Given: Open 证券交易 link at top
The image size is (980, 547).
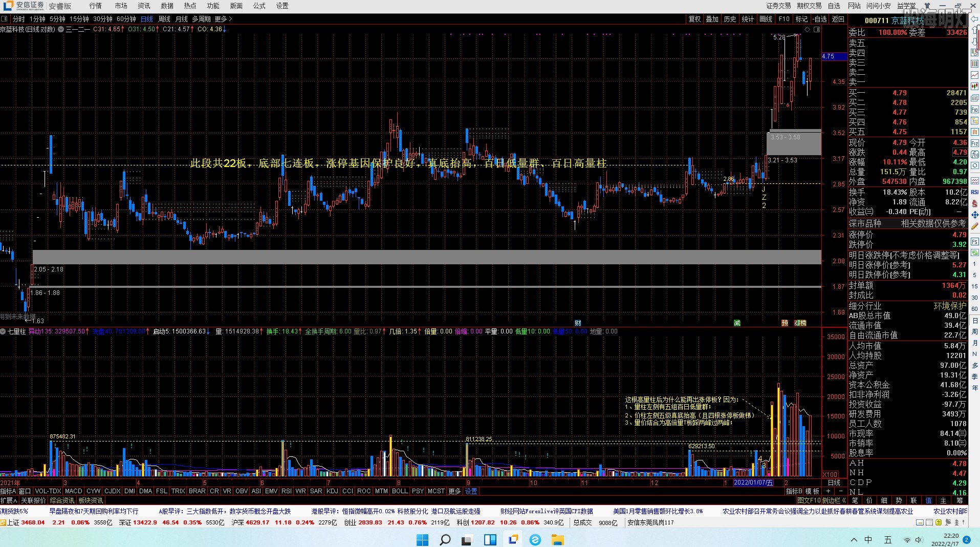Looking at the screenshot, I should click(x=778, y=6).
